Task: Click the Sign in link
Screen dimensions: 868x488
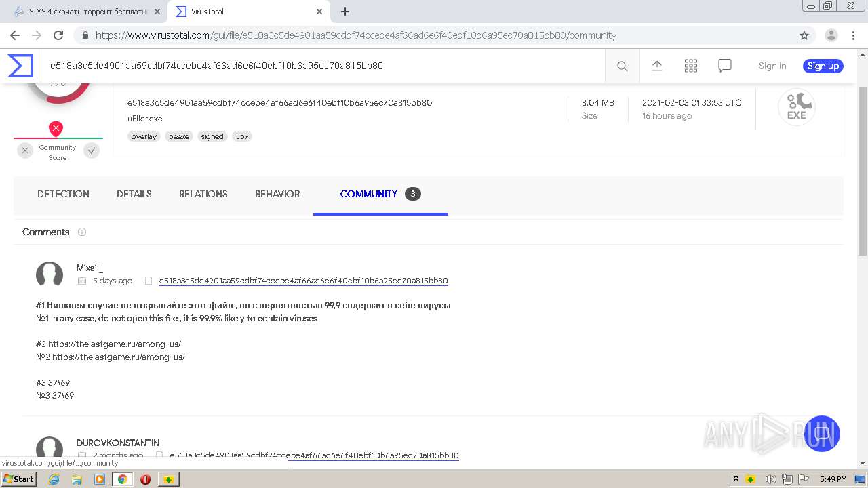Action: (772, 66)
